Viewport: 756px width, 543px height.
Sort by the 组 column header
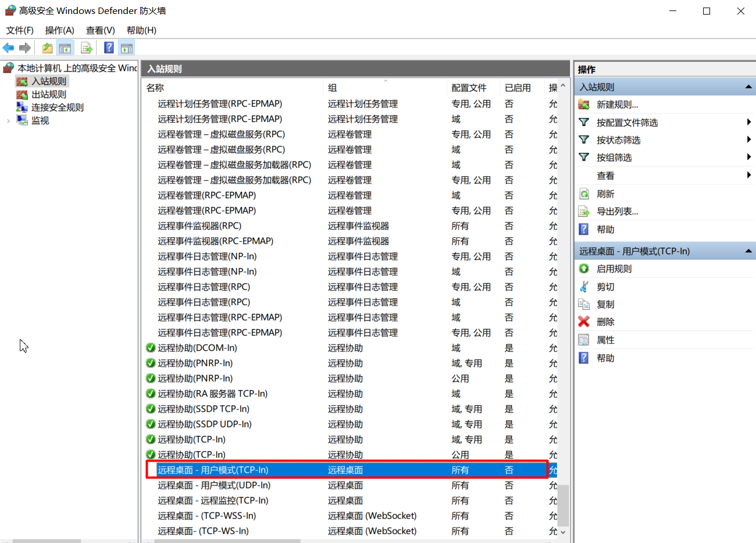click(385, 87)
